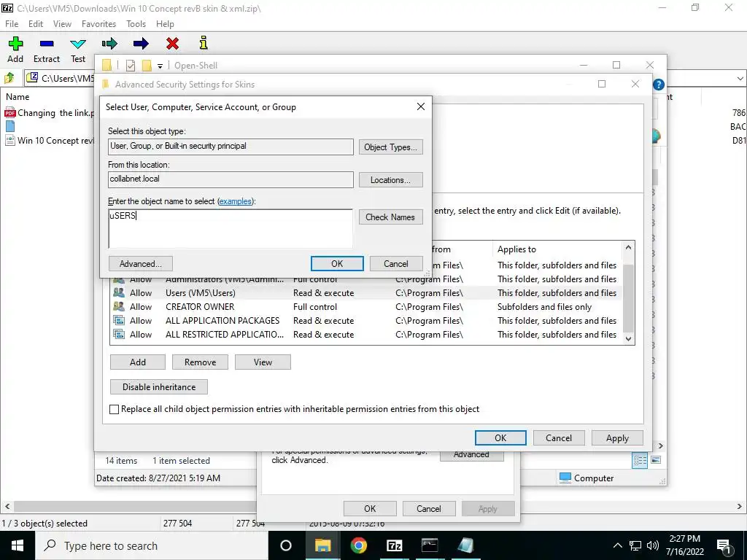Viewport: 747px width, 560px height.
Task: Click Cancel in Advanced Security Settings
Action: (x=559, y=438)
